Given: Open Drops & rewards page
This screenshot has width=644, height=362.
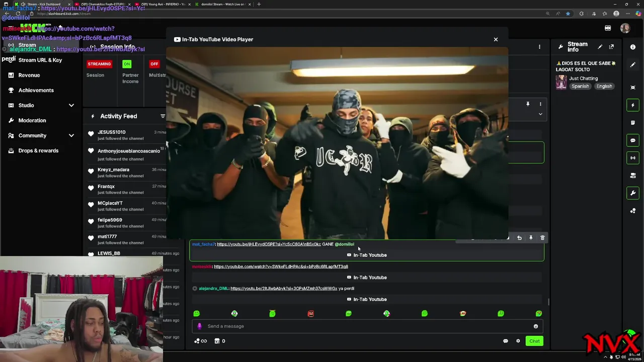Looking at the screenshot, I should pos(38,150).
